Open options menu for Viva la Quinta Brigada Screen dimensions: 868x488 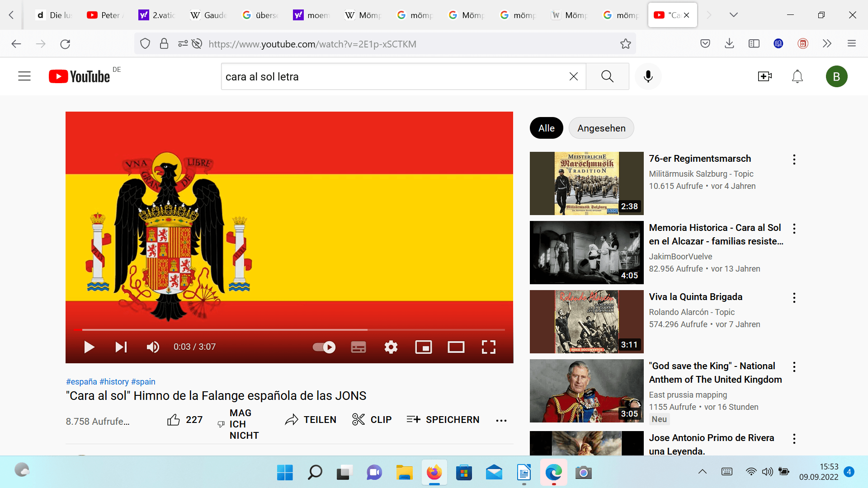794,298
